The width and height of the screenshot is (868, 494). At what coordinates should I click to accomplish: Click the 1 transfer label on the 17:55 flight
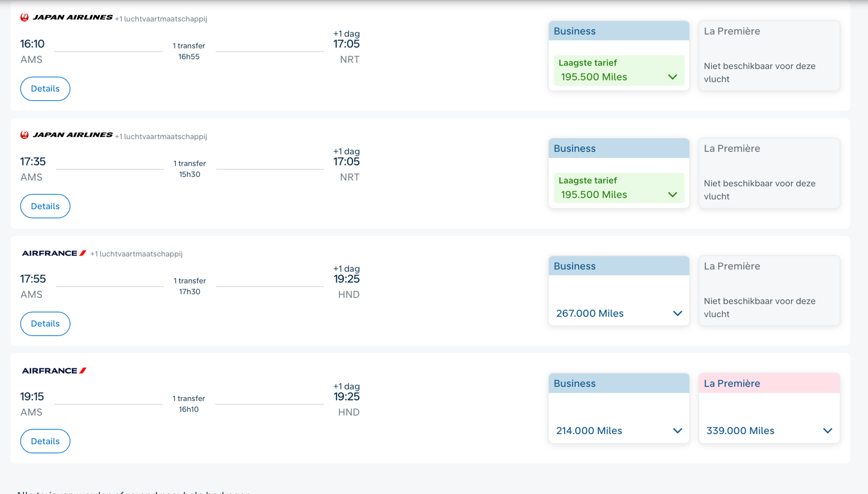pyautogui.click(x=190, y=280)
